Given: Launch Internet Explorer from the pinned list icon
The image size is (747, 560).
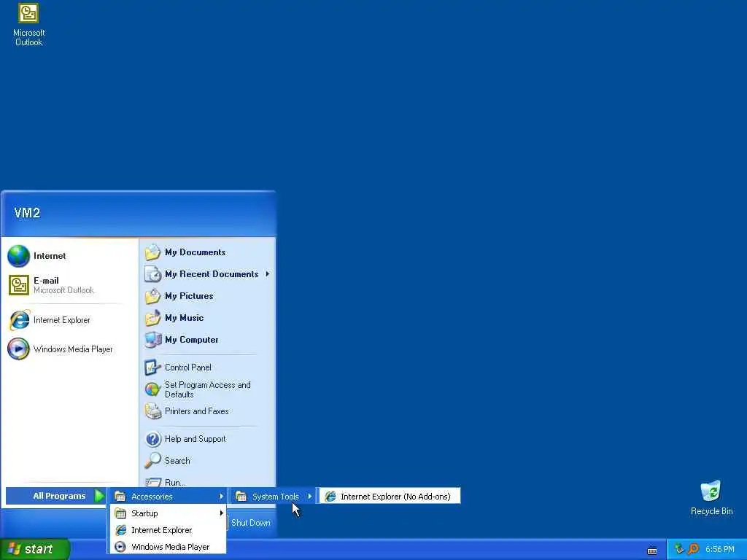Looking at the screenshot, I should tap(19, 320).
